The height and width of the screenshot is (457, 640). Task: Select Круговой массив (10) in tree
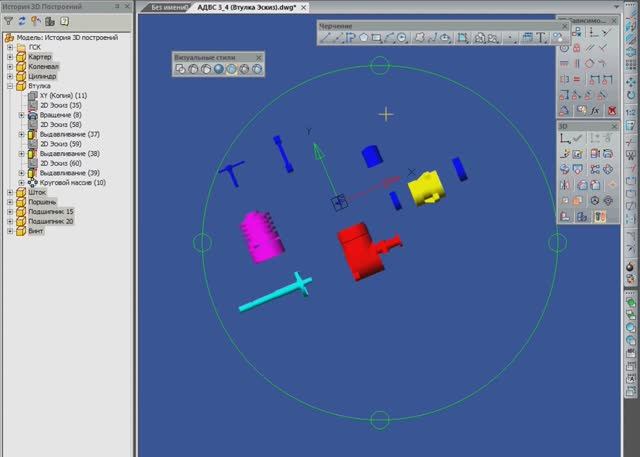pyautogui.click(x=73, y=182)
